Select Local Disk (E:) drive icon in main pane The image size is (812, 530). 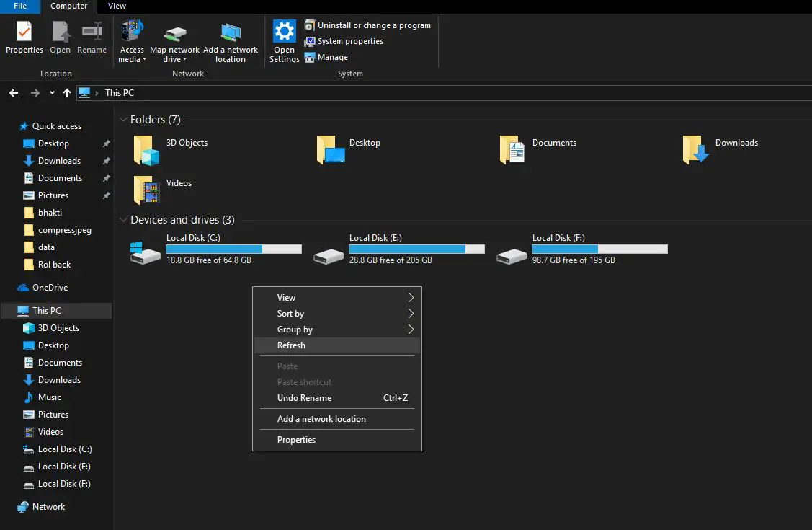point(329,255)
